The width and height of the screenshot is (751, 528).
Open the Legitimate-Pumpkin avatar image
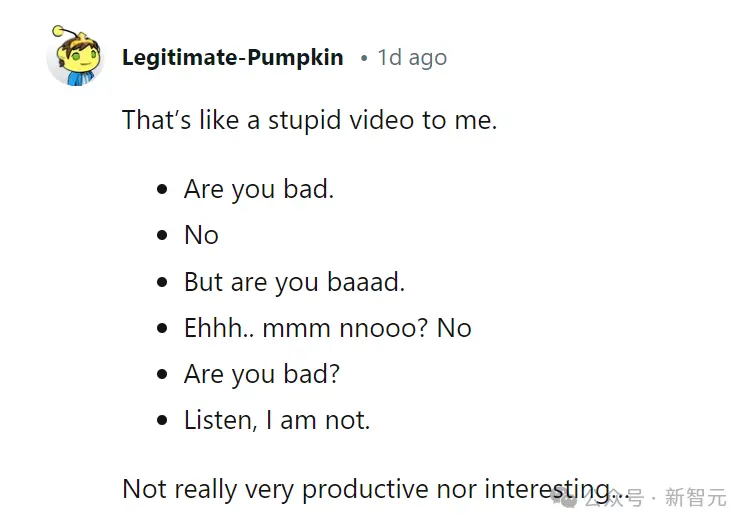pyautogui.click(x=75, y=56)
